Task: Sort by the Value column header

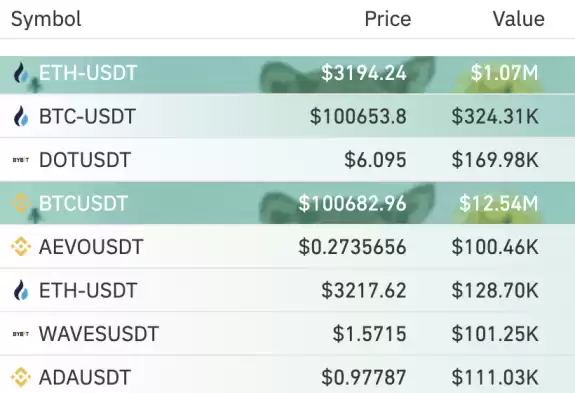Action: pyautogui.click(x=519, y=19)
